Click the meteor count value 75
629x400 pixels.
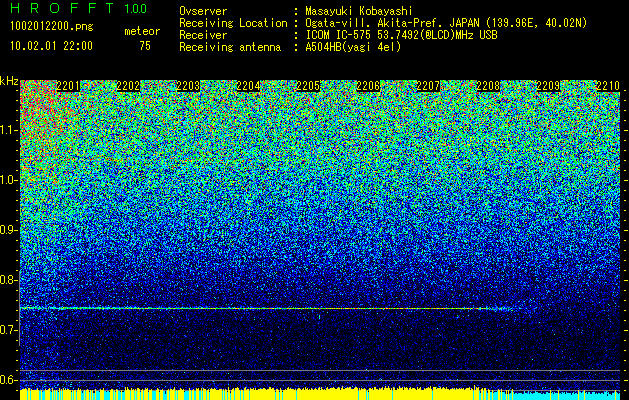[145, 46]
